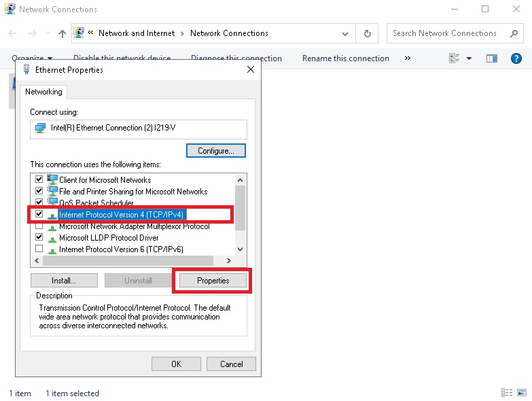Toggle the preview pane icon
The image size is (532, 401).
click(492, 58)
